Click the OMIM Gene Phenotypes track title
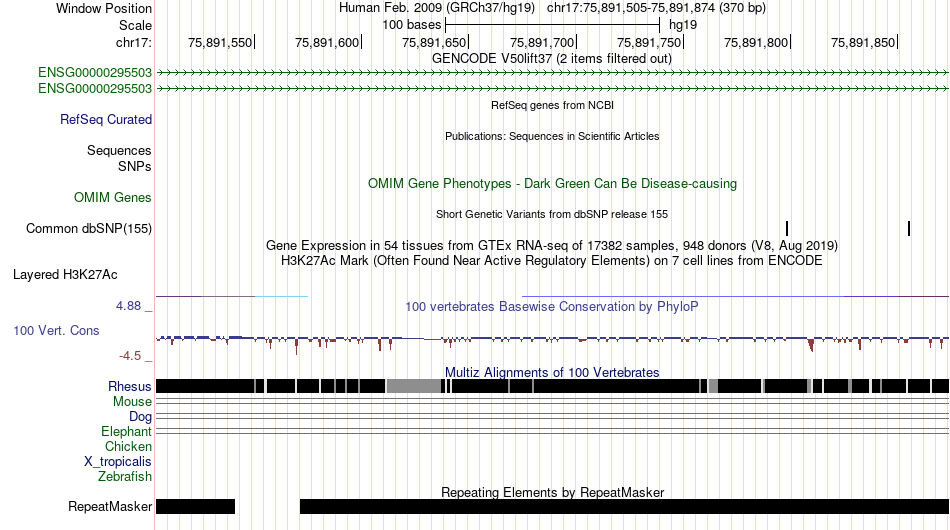The height and width of the screenshot is (530, 950). 553,184
